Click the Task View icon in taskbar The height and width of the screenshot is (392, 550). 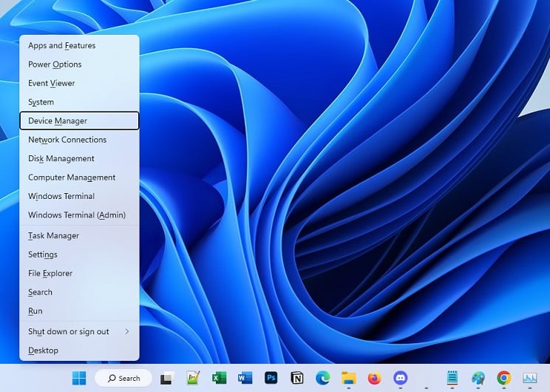pyautogui.click(x=167, y=378)
